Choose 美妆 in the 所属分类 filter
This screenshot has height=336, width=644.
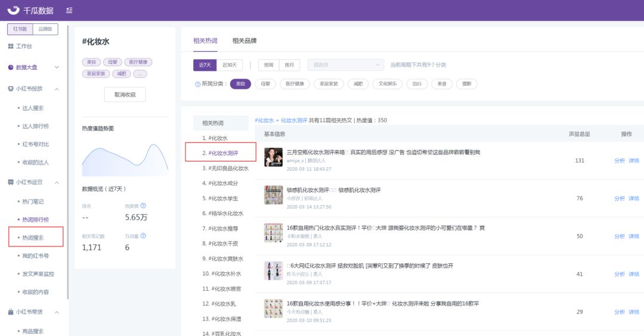point(240,83)
